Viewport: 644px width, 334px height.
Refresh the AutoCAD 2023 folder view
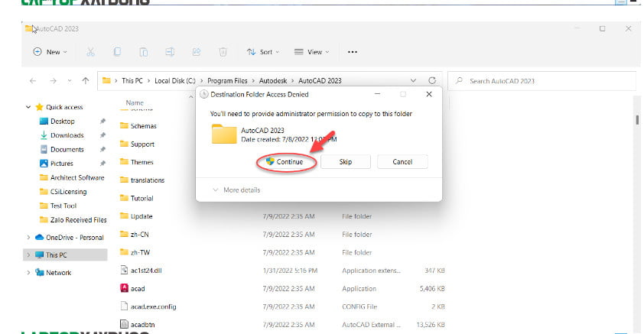pyautogui.click(x=432, y=80)
